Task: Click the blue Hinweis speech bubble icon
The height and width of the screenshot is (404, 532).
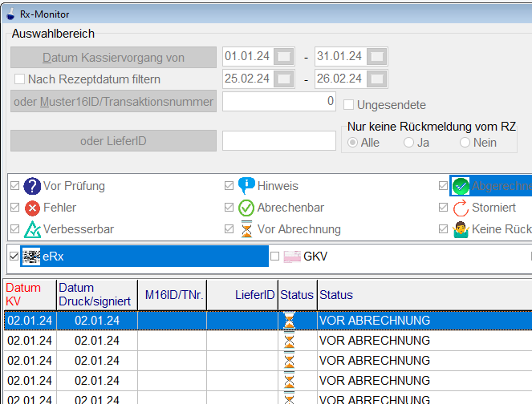Action: pyautogui.click(x=246, y=186)
